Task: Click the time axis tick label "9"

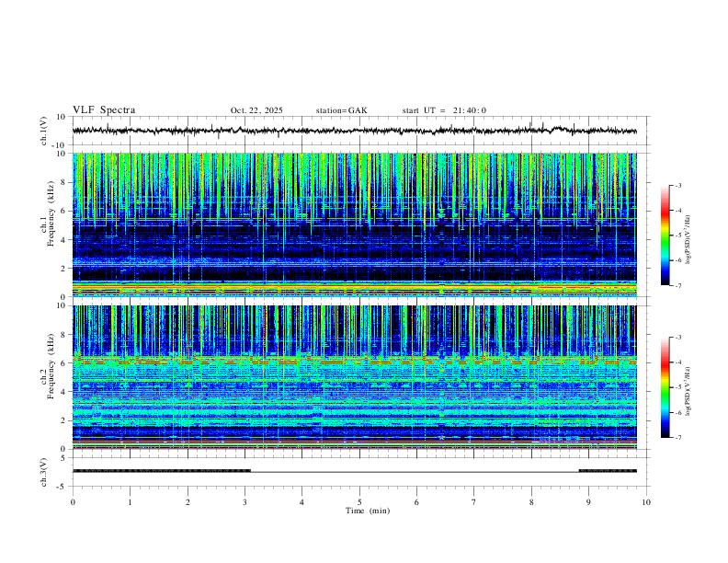Action: point(588,502)
